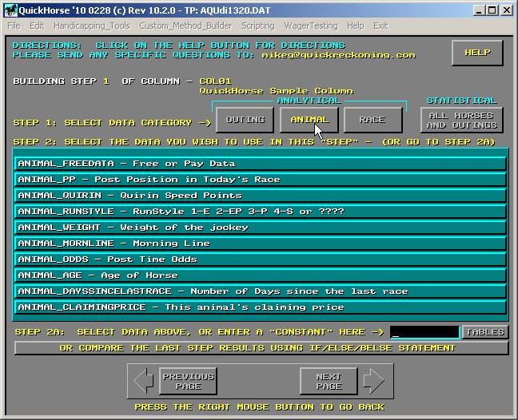Click the left arrow beside Previous Page
This screenshot has width=518, height=420.
(x=144, y=381)
